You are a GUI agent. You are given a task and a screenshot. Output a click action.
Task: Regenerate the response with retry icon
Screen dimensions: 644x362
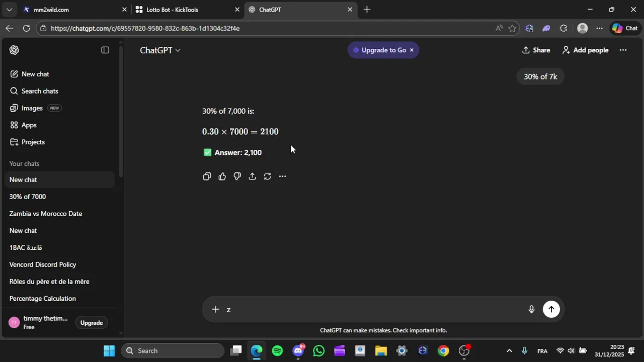(267, 176)
